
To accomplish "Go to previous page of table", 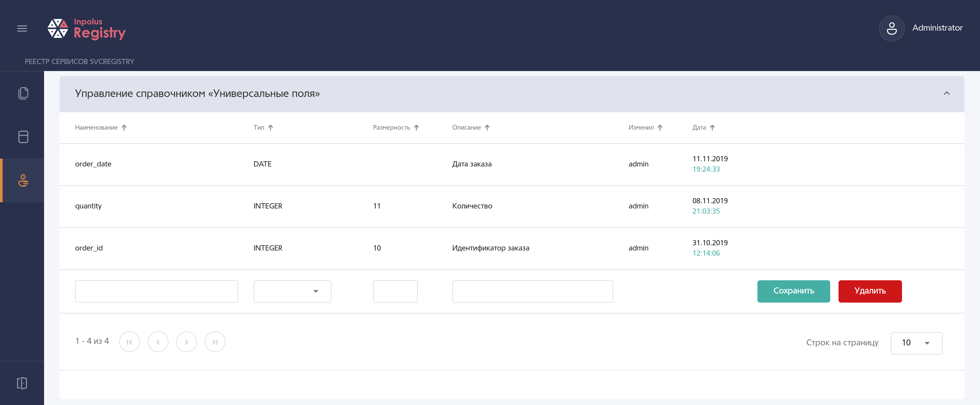I will 158,342.
